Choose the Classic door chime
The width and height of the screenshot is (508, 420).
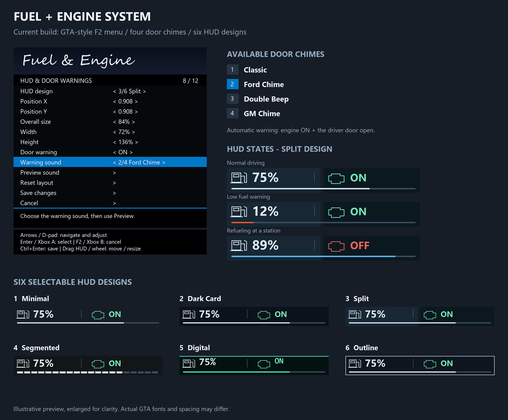point(247,70)
